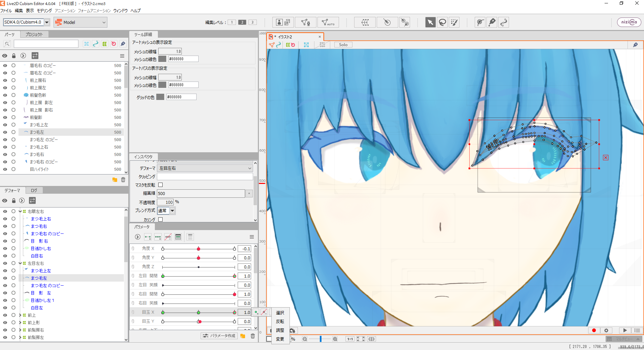Toggle the lock circle for 前髪影 part
This screenshot has height=350, width=644.
13,118
